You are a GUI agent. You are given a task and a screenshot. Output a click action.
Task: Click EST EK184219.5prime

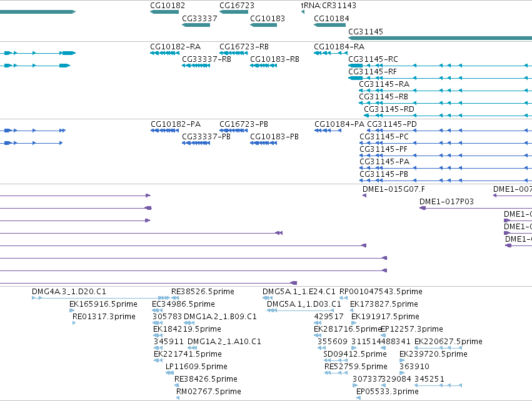pyautogui.click(x=188, y=329)
